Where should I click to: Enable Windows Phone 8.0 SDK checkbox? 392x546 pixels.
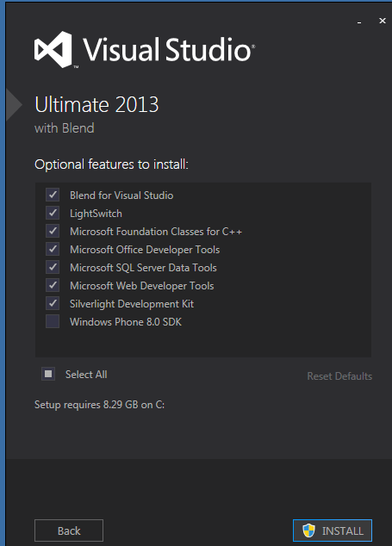tap(53, 322)
